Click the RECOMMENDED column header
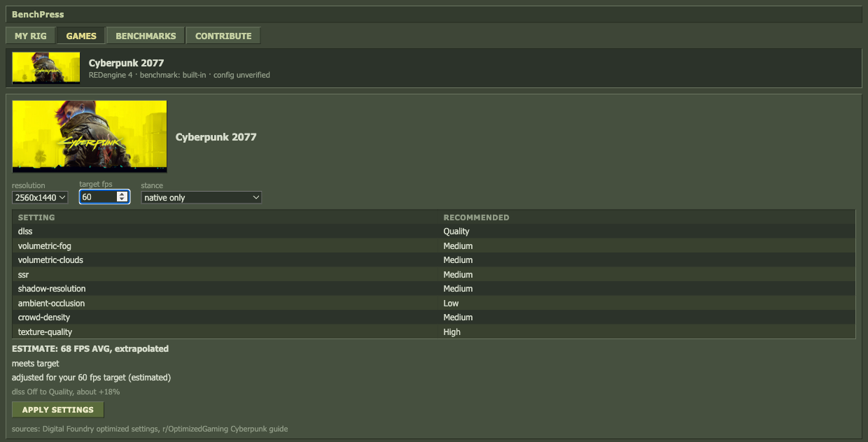 (x=476, y=218)
